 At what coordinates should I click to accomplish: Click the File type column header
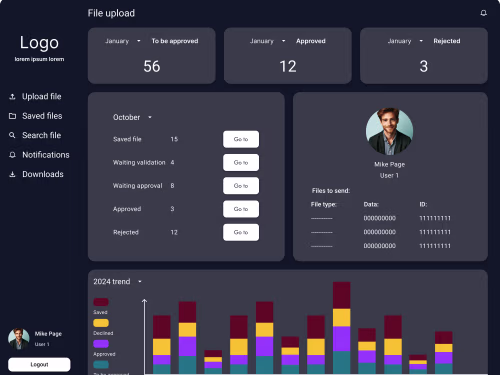324,204
